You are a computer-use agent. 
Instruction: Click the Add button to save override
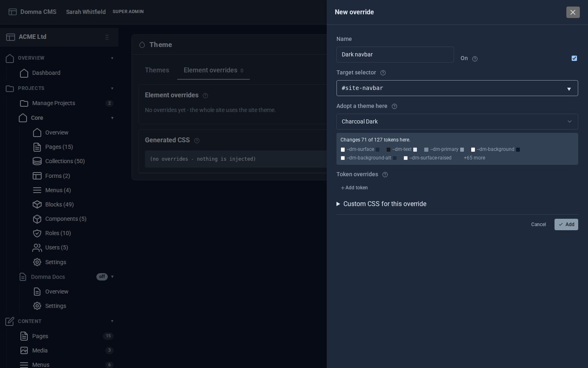566,224
